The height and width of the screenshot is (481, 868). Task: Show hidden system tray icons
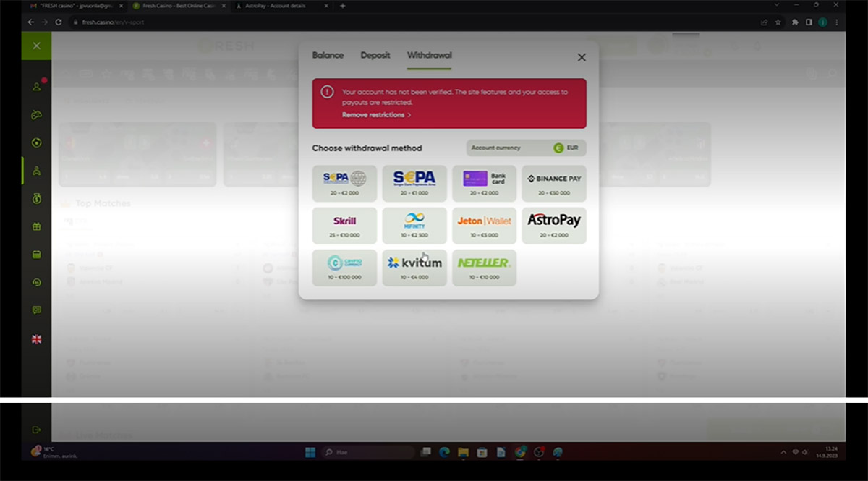point(783,452)
